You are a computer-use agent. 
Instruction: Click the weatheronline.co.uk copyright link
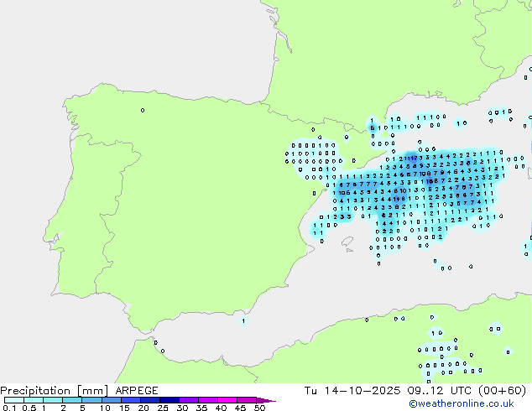(462, 403)
